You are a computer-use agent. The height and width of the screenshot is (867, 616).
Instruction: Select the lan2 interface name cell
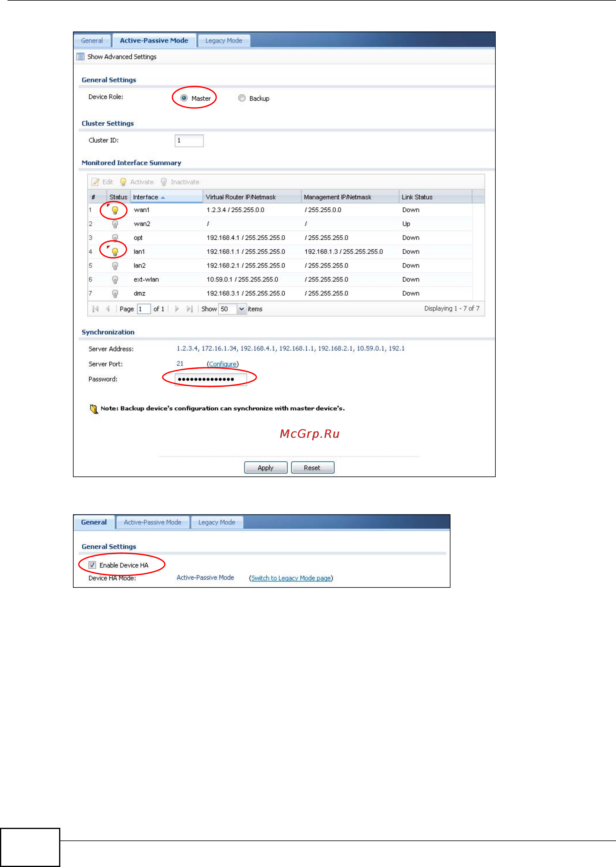[140, 266]
